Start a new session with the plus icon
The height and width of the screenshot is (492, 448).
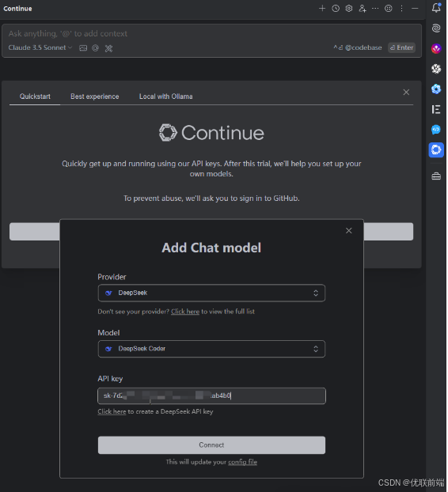coord(322,9)
